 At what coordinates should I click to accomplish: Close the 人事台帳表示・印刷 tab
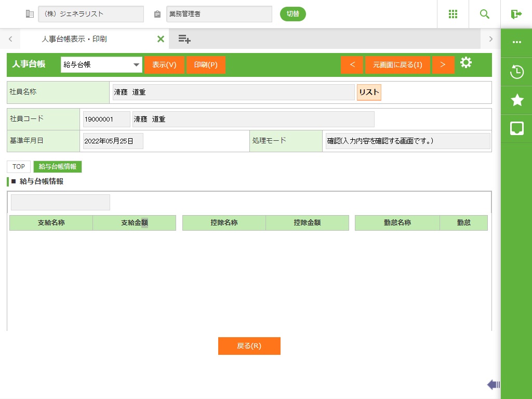tap(161, 39)
